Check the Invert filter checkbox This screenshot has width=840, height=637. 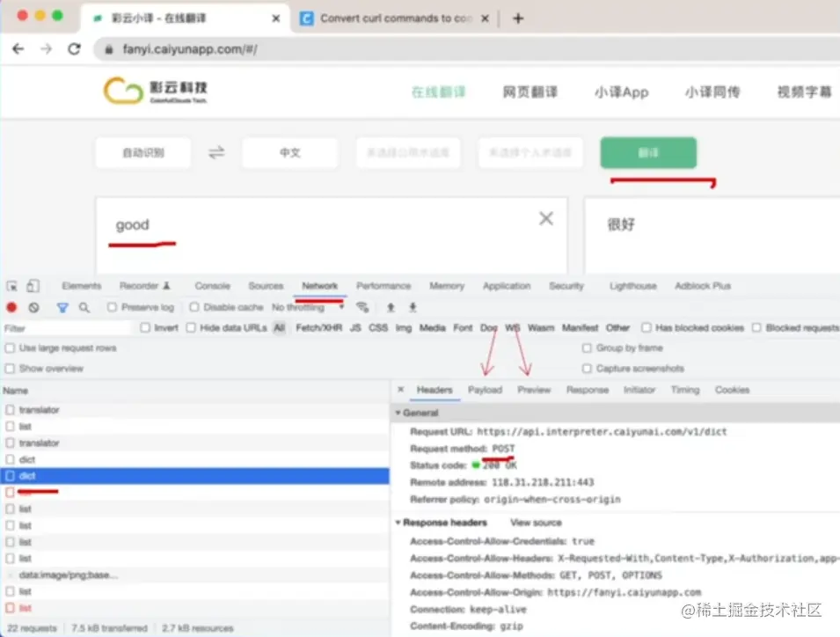144,327
